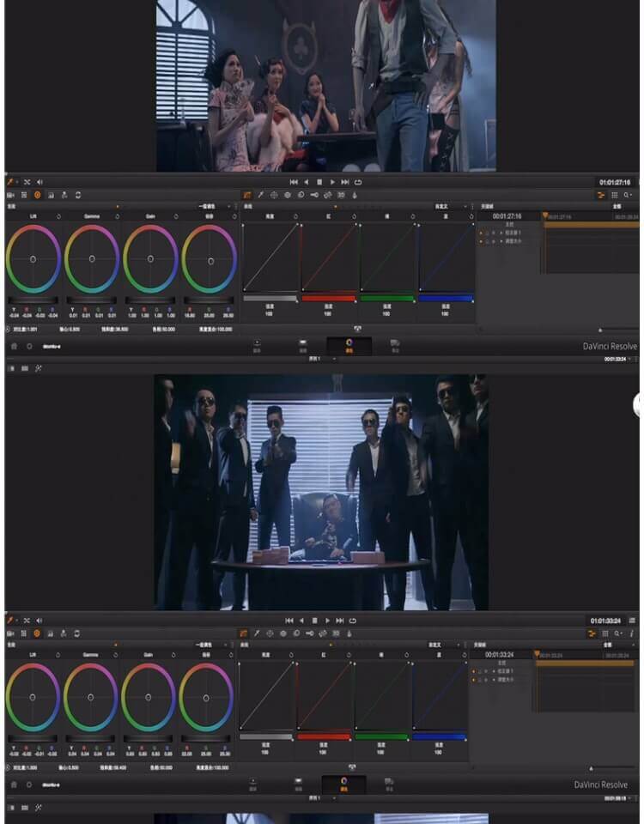Screen dimensions: 644x824
Task: Switch to the Edit page in the upper page bar
Action: [x=303, y=346]
